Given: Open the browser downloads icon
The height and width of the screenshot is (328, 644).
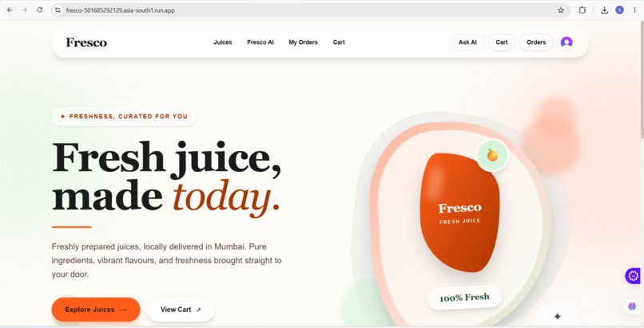Looking at the screenshot, I should pyautogui.click(x=604, y=10).
